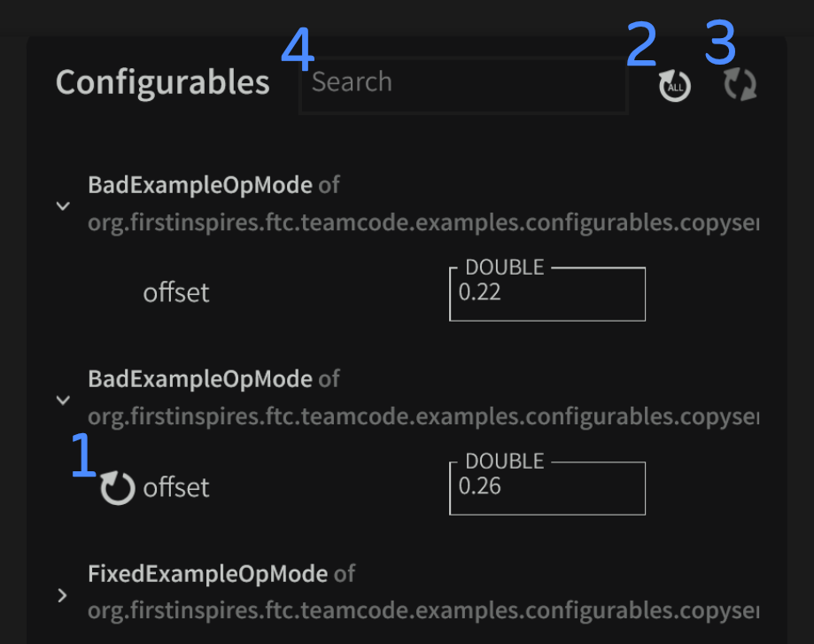Click the offset label beside value 0.22
Screen dimensions: 814x644
pyautogui.click(x=176, y=293)
